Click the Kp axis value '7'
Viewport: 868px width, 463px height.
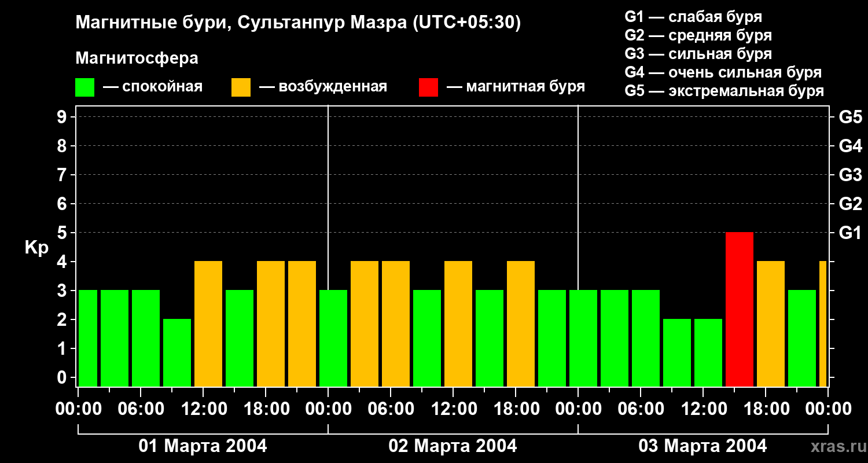click(63, 175)
